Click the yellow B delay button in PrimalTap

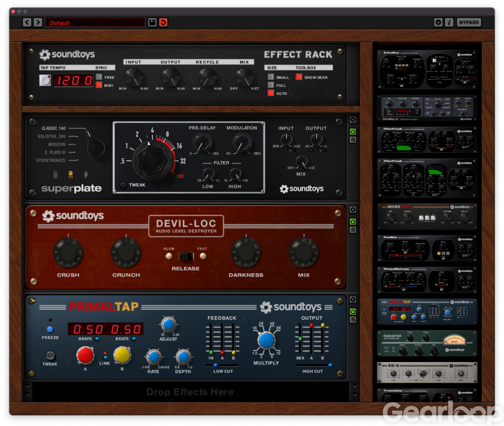[122, 355]
